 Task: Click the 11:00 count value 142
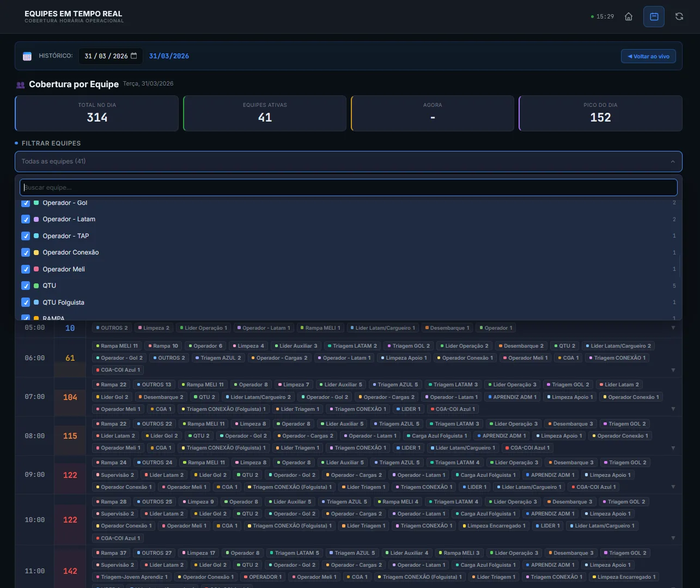(70, 571)
